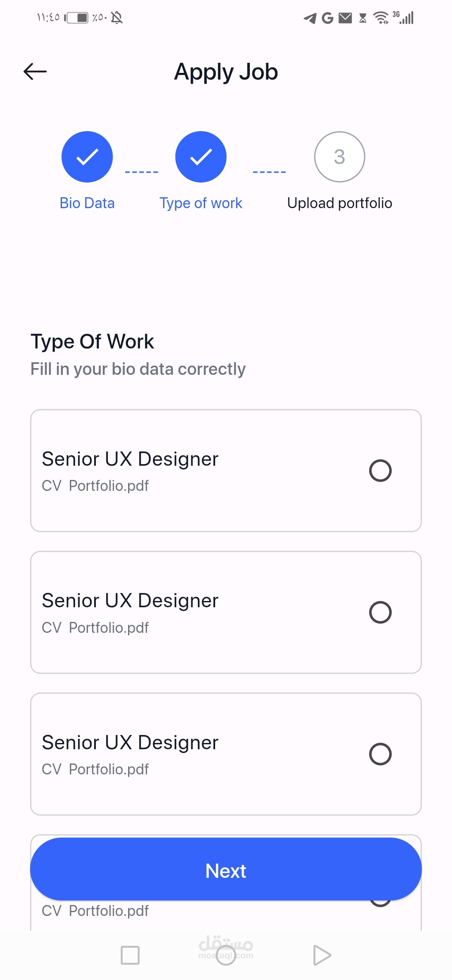Select step 3 circle for Upload portfolio
Screen dimensions: 452x980
[x=339, y=157]
